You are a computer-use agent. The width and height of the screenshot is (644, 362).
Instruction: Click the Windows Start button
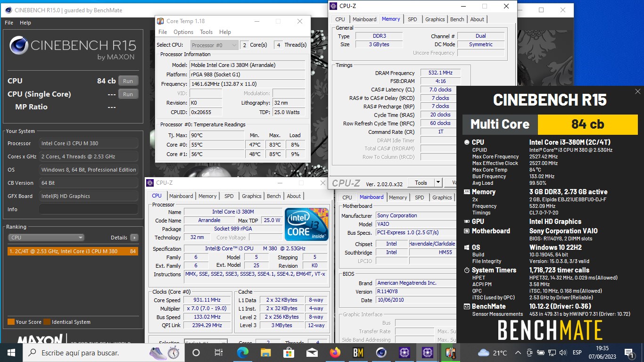click(x=11, y=352)
